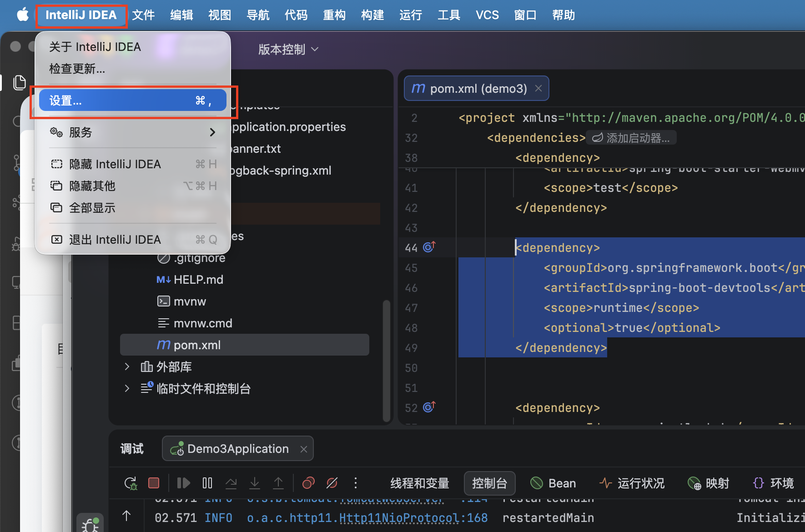Open the 构建 menu
The image size is (805, 532).
[x=373, y=15]
